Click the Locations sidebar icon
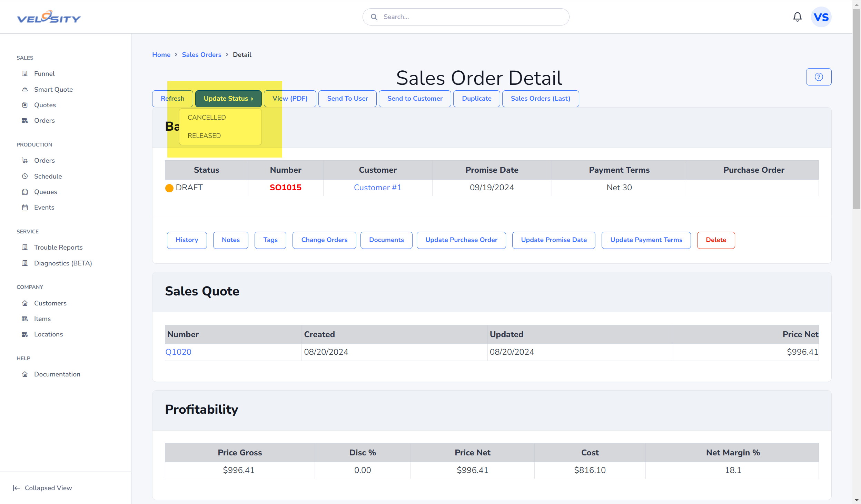 point(25,334)
